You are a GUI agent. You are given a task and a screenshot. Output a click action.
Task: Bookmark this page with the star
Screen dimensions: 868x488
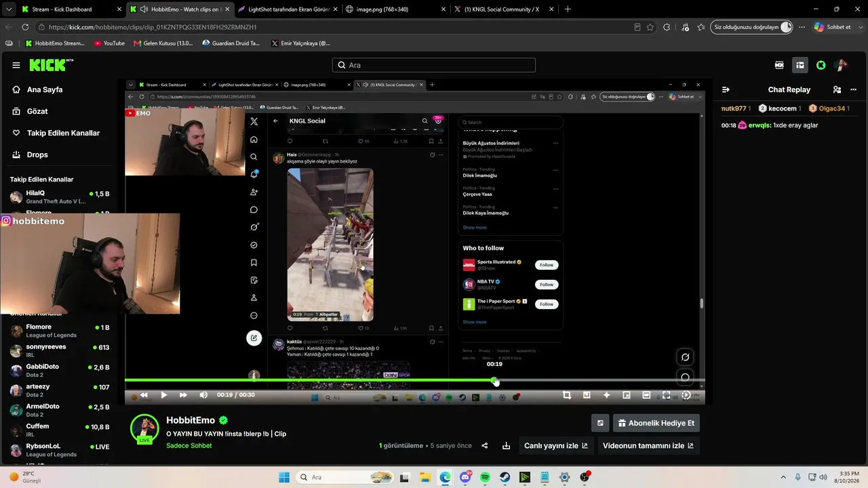(650, 27)
